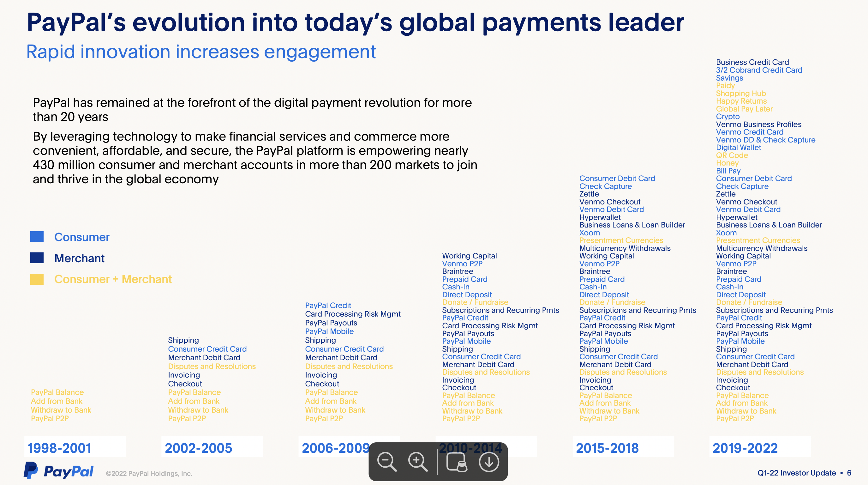Click 'Presentment Currencies' in the 2015-2018 column
The height and width of the screenshot is (485, 868).
point(621,240)
